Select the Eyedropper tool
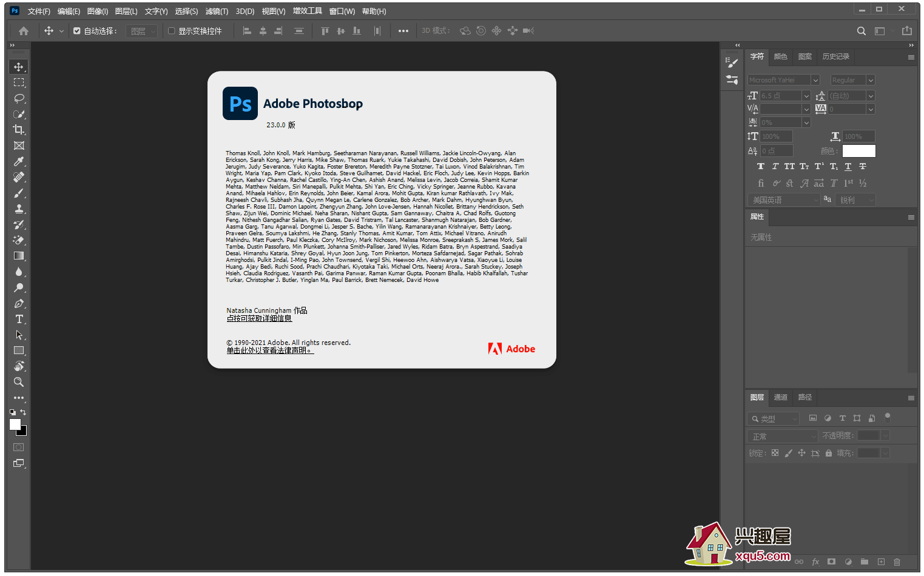Screen dimensions: 924x576 [x=19, y=161]
